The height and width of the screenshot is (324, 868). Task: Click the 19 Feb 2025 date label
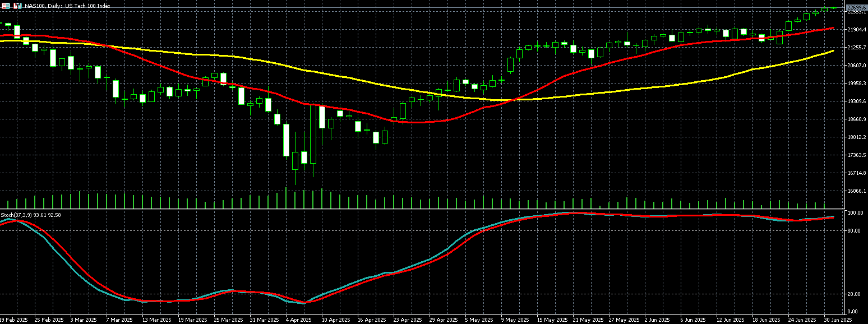tap(14, 320)
